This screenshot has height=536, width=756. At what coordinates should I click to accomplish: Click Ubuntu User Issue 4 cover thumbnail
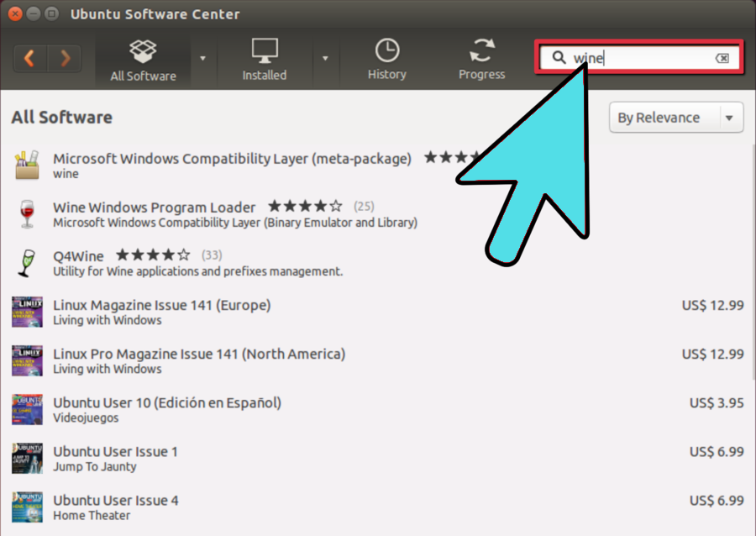[x=27, y=507]
